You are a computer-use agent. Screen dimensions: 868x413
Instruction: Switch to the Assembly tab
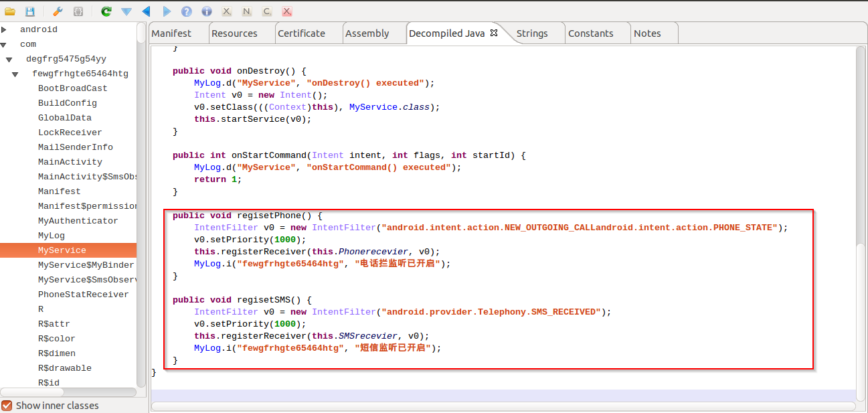[x=367, y=33]
